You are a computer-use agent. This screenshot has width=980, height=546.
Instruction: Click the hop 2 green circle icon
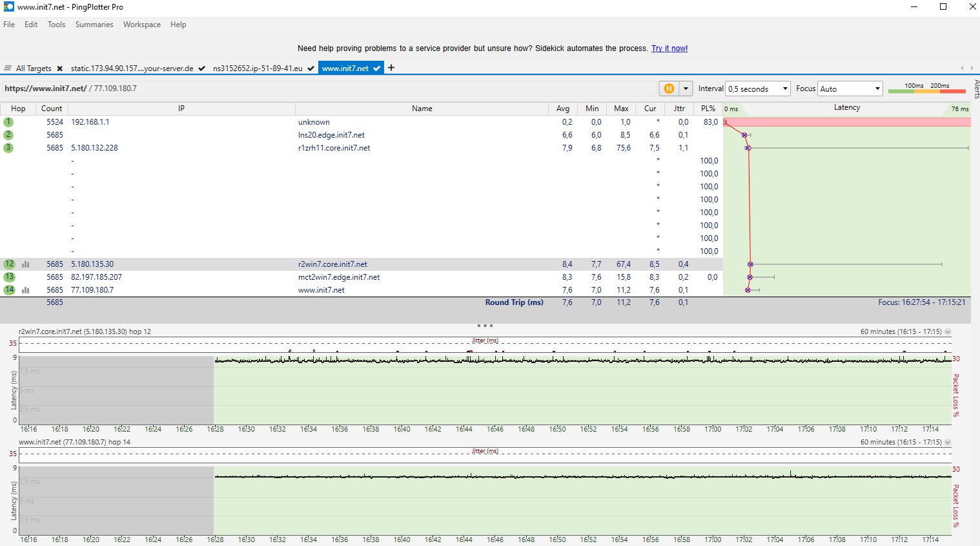8,135
